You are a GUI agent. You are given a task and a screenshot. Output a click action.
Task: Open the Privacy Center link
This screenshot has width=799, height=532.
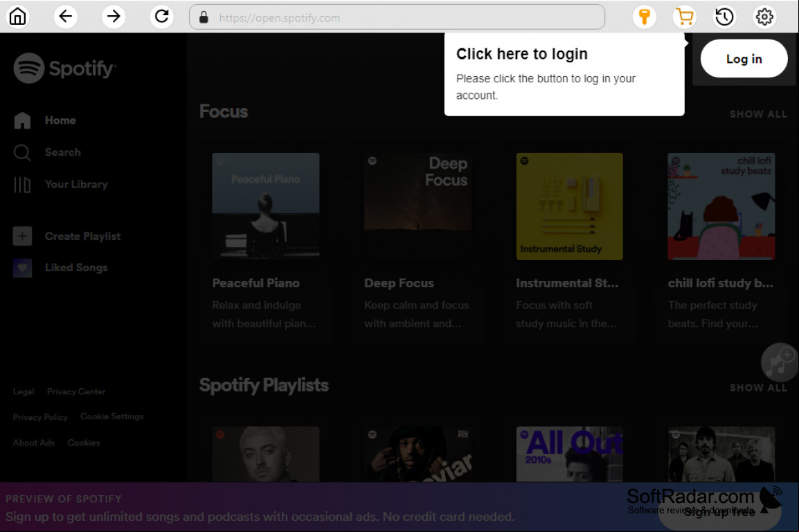(x=76, y=392)
